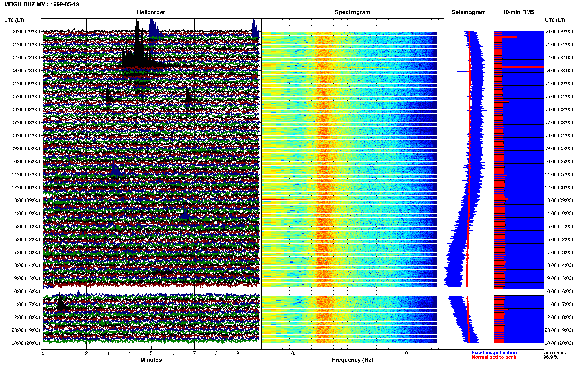Click the left-axis label 05:00 (01:00)
The image size is (588, 368).
[26, 96]
